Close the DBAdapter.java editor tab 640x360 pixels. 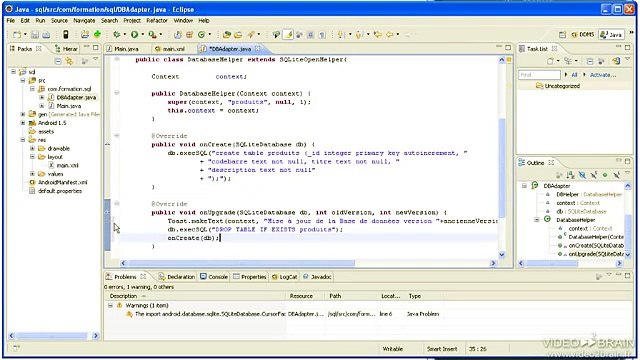(x=258, y=49)
